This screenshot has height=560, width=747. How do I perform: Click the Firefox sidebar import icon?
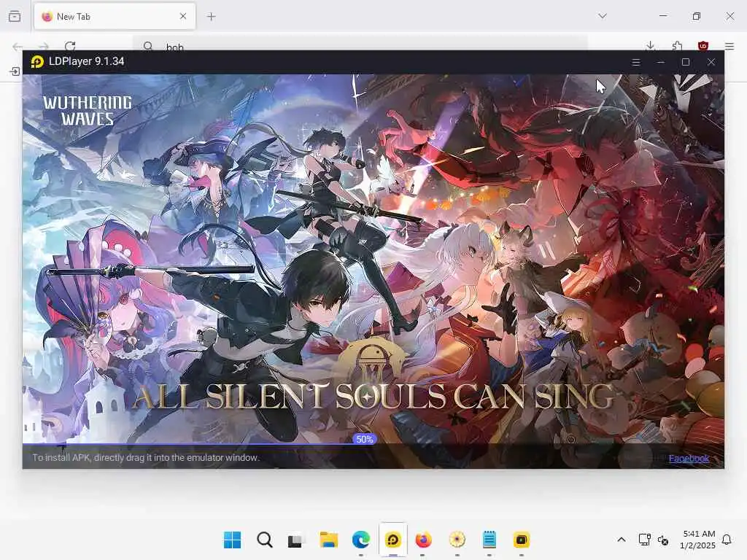[x=15, y=71]
